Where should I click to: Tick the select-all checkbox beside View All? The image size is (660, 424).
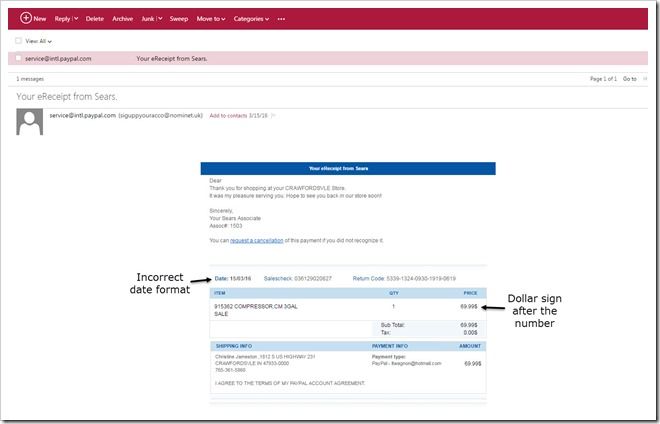coord(18,41)
